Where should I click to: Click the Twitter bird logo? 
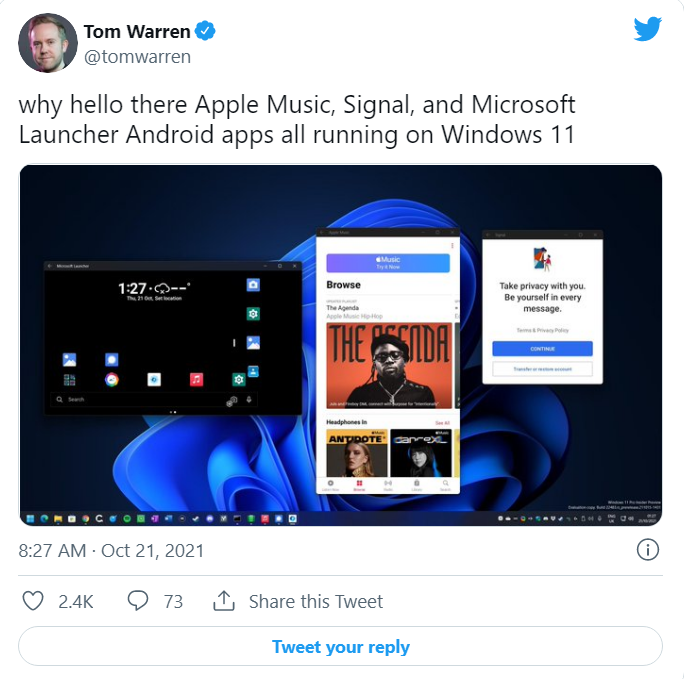(x=648, y=29)
